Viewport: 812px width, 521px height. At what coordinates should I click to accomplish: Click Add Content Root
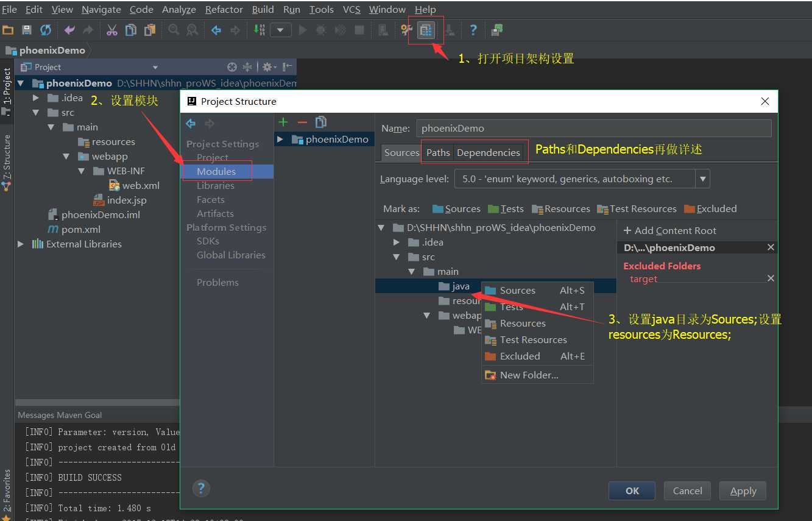click(669, 231)
